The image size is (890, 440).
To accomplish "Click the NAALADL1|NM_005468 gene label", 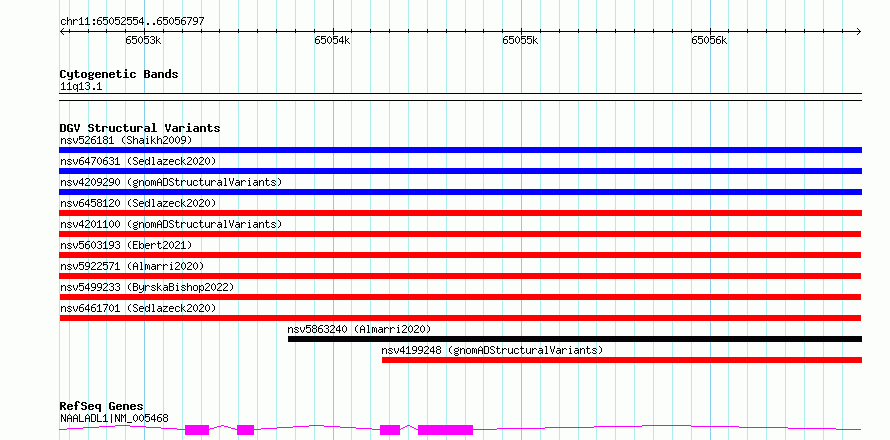I will (x=114, y=418).
